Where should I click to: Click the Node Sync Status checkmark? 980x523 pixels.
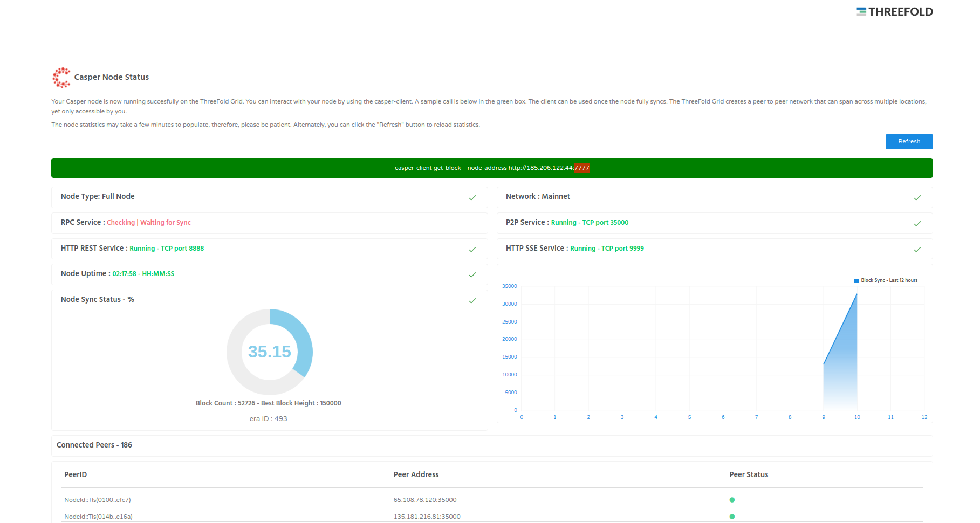[472, 301]
